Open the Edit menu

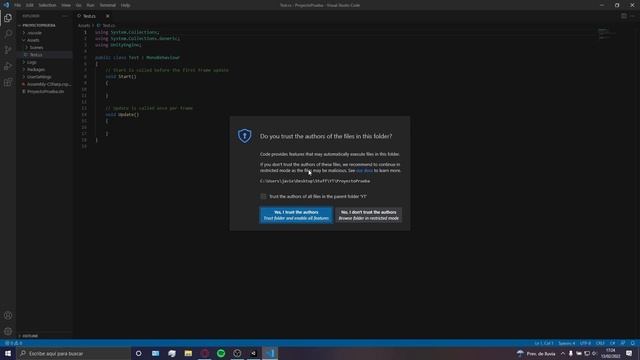30,5
